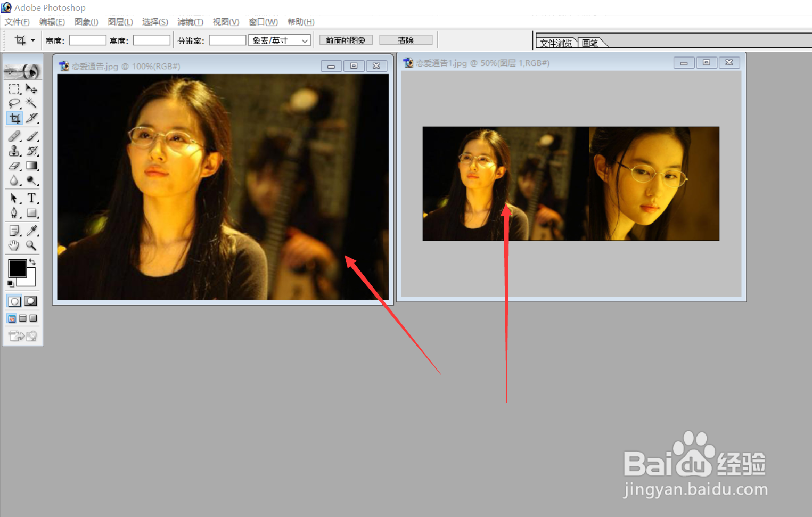Viewport: 812px width, 517px height.
Task: Select the Dodge tool
Action: point(31,181)
